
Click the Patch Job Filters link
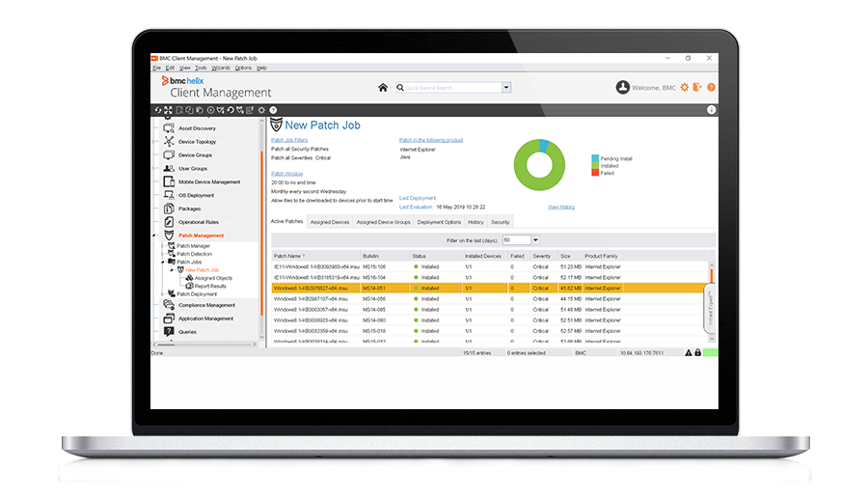pos(289,140)
